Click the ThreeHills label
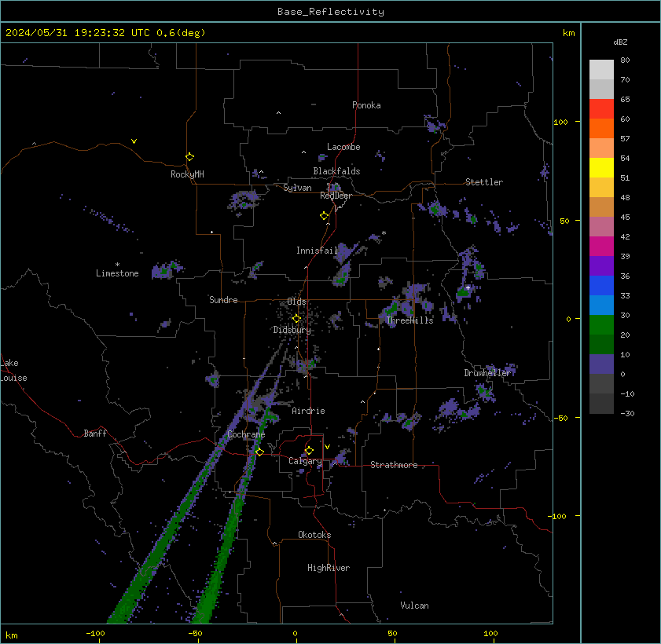The width and height of the screenshot is (661, 644). pos(409,320)
